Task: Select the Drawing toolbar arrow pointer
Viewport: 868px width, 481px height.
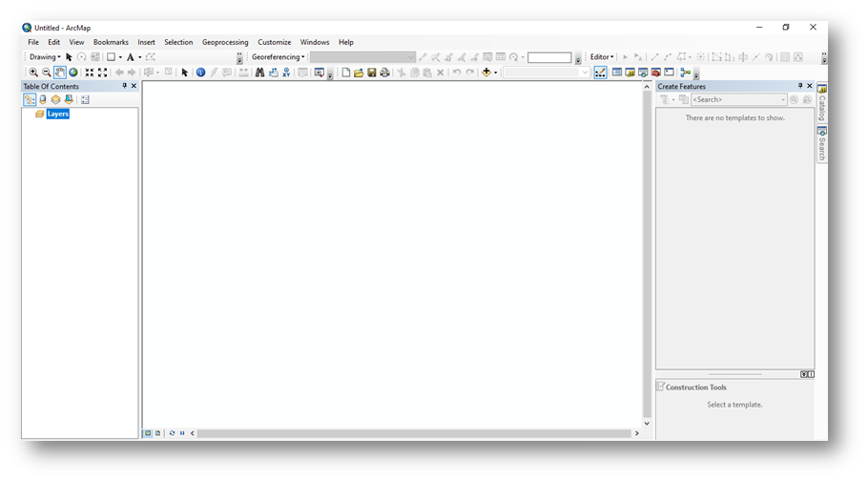Action: coord(69,57)
